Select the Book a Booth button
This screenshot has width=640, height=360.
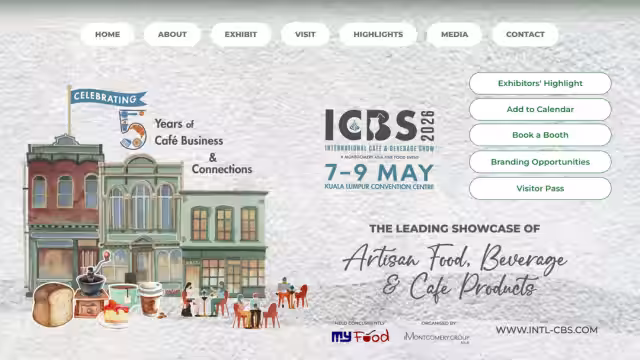(540, 135)
